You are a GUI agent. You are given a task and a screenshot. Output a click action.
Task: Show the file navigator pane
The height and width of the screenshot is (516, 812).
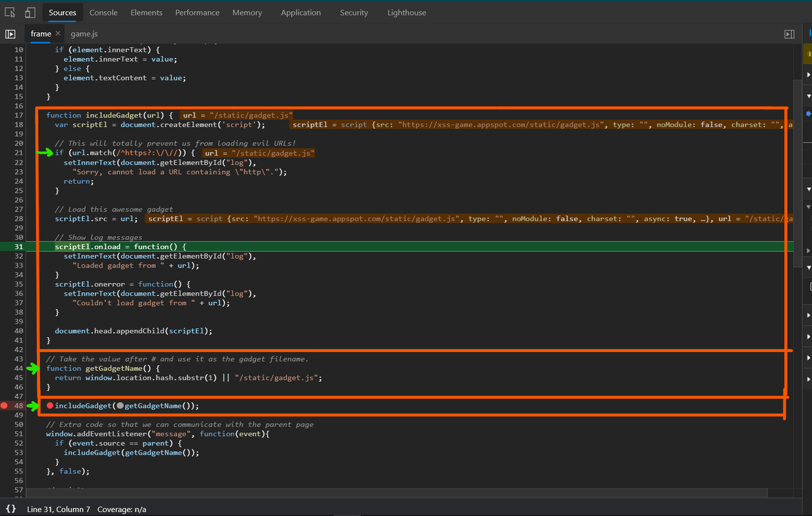[x=10, y=34]
